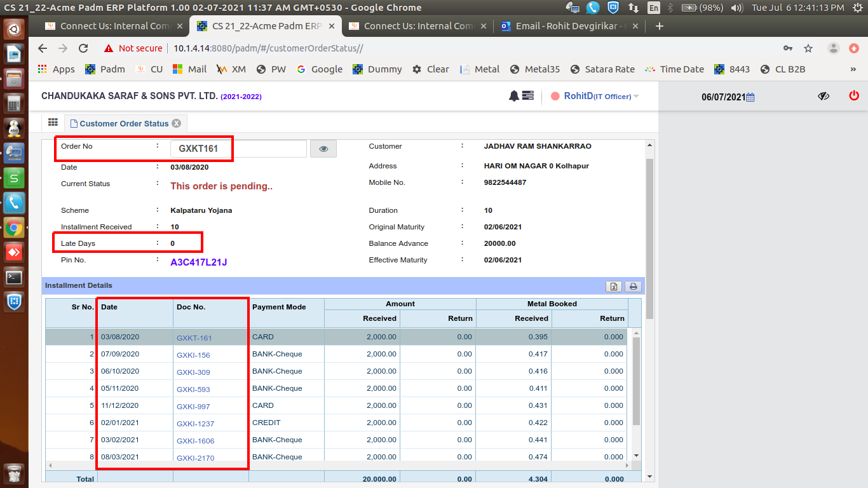Click the eye view button beside Order No

point(323,149)
